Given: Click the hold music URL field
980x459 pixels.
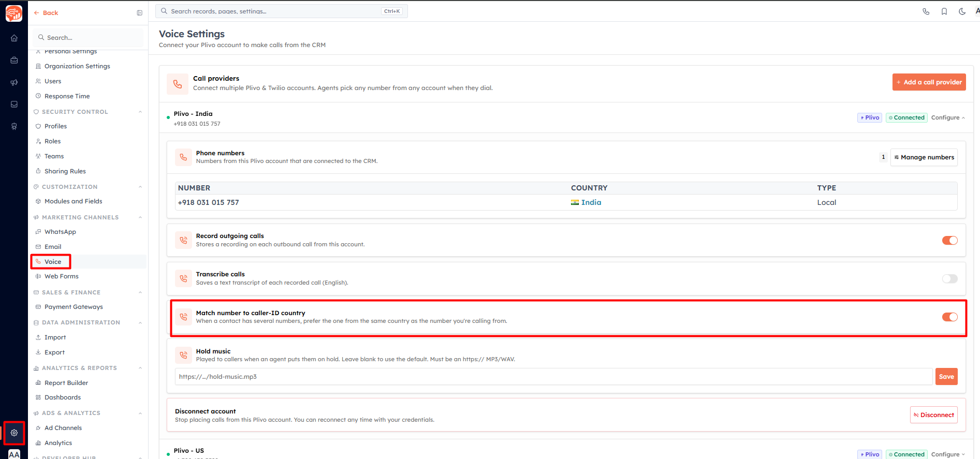Looking at the screenshot, I should coord(553,377).
